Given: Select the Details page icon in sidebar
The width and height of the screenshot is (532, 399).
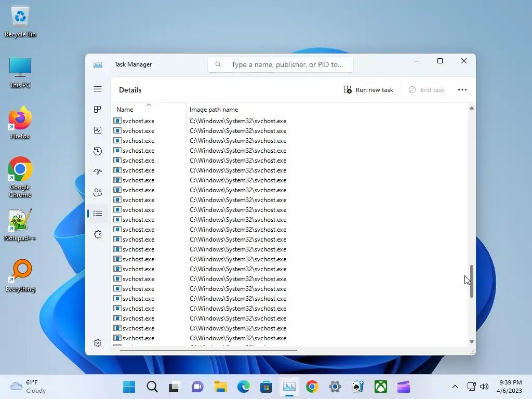Looking at the screenshot, I should point(98,213).
